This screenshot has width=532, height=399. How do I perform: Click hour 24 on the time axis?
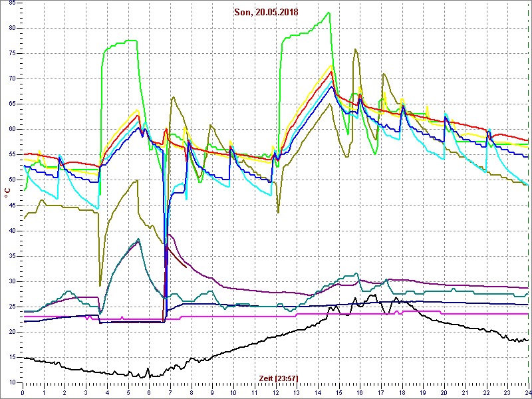coord(527,392)
